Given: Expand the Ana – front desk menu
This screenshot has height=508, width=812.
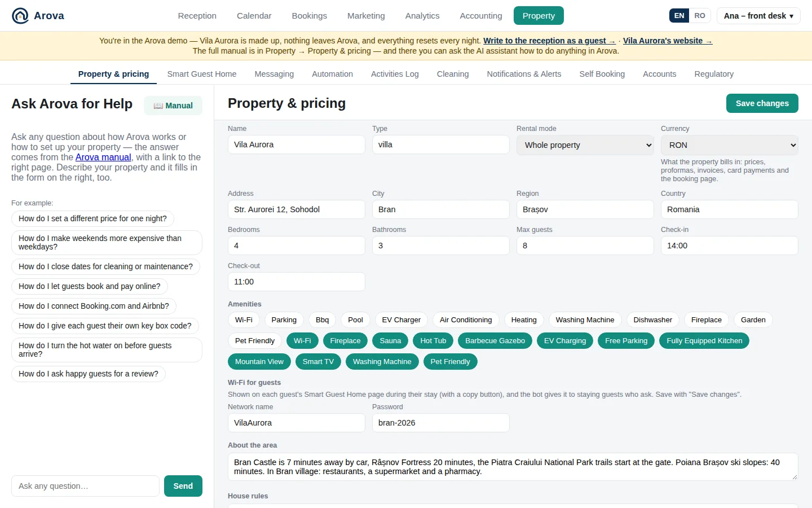Looking at the screenshot, I should point(758,16).
